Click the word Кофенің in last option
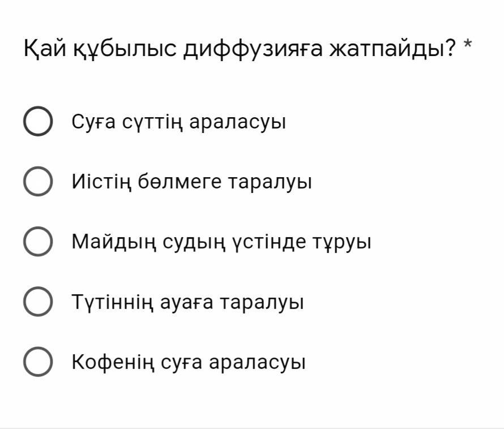 pos(113,362)
